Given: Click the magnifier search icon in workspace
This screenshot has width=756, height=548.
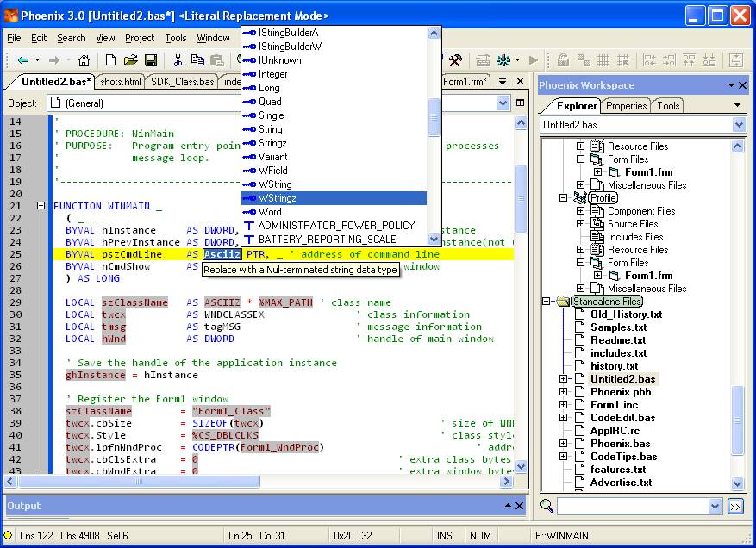Looking at the screenshot, I should [547, 506].
